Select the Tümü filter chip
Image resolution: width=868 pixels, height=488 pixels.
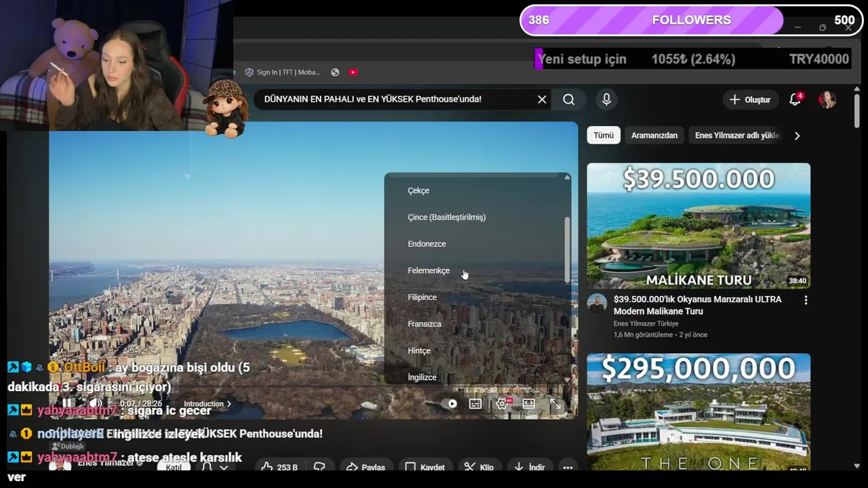tap(604, 136)
